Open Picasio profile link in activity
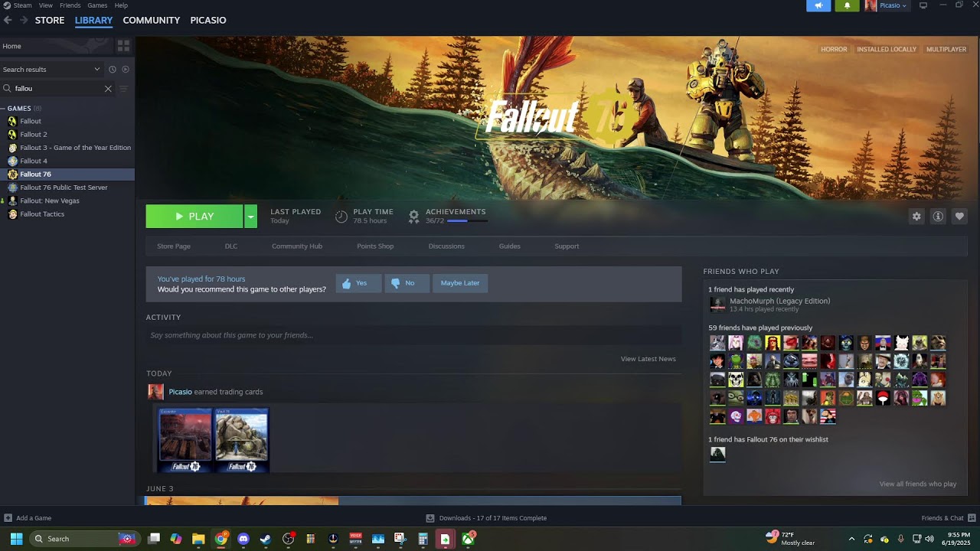Screen dimensions: 980x551 pos(180,392)
